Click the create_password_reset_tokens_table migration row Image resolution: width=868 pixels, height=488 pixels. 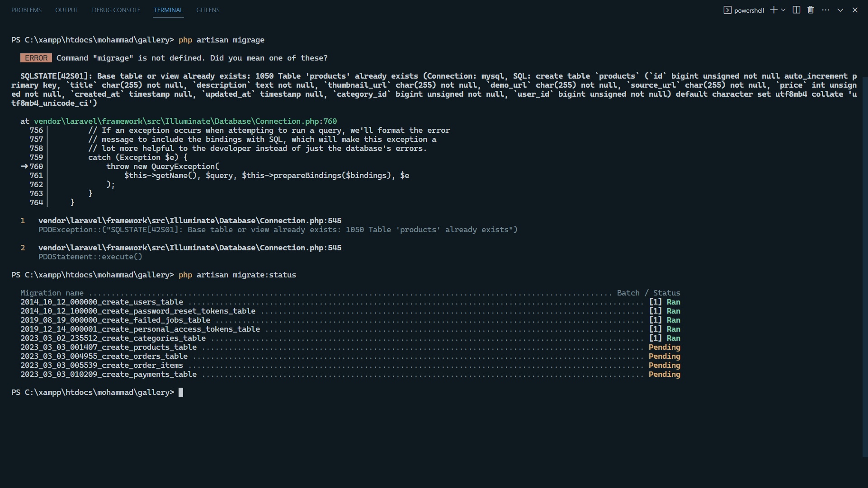(x=350, y=311)
